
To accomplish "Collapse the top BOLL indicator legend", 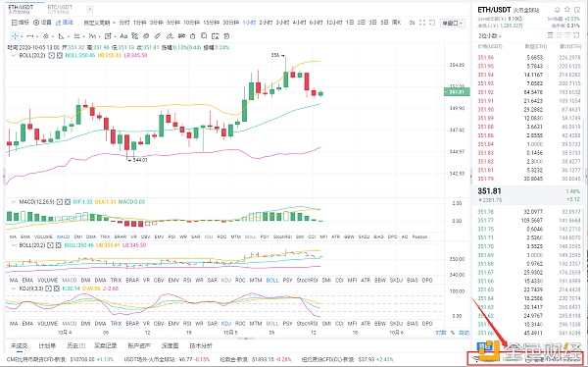I will 14,55.
